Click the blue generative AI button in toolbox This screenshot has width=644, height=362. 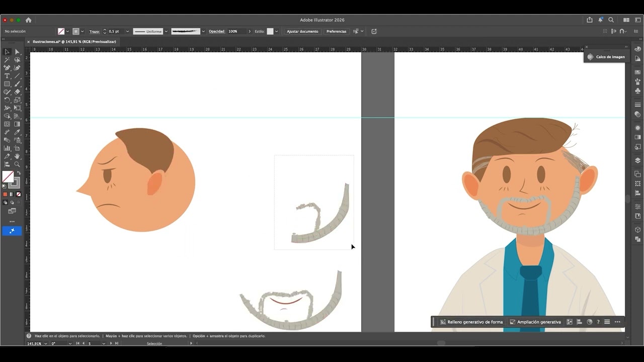pyautogui.click(x=12, y=231)
